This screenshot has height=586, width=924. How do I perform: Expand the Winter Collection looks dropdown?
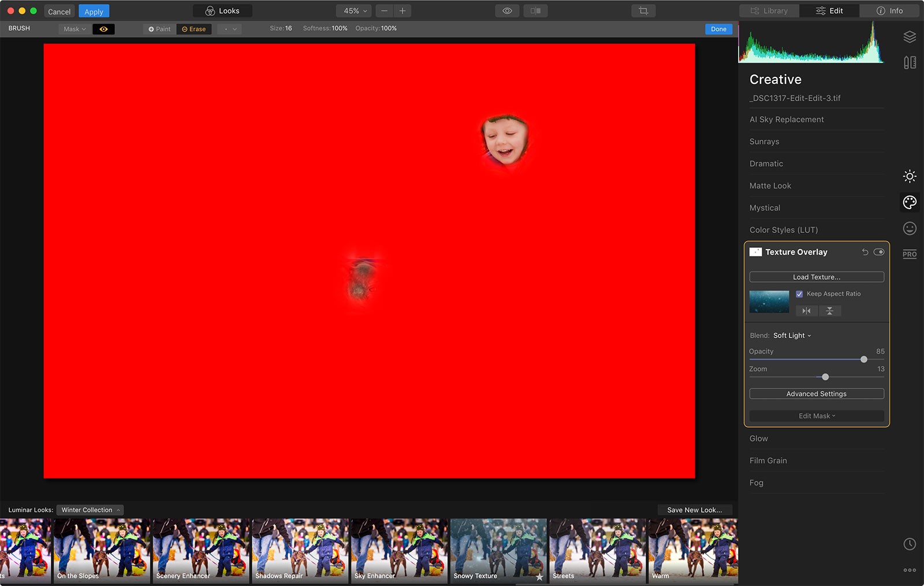[x=90, y=510]
